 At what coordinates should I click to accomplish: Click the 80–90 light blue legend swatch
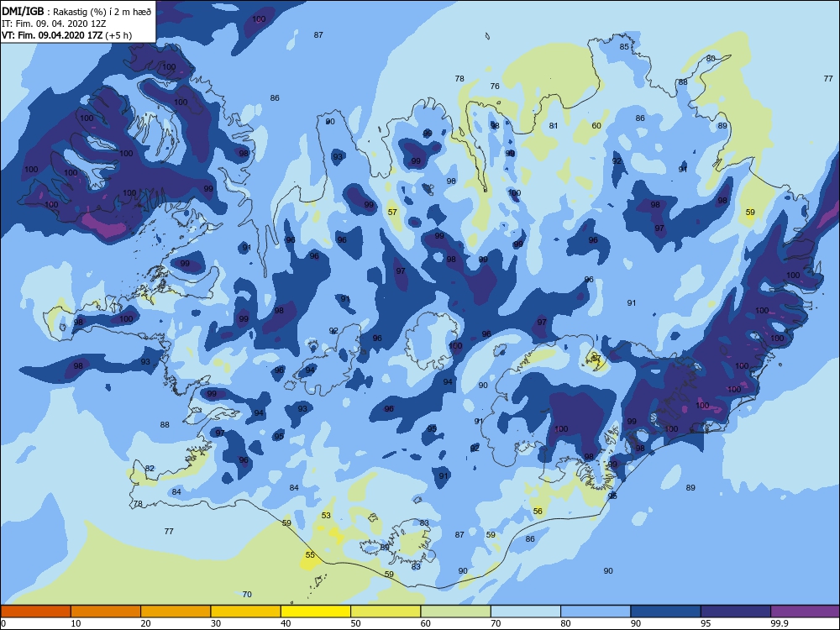(x=596, y=612)
